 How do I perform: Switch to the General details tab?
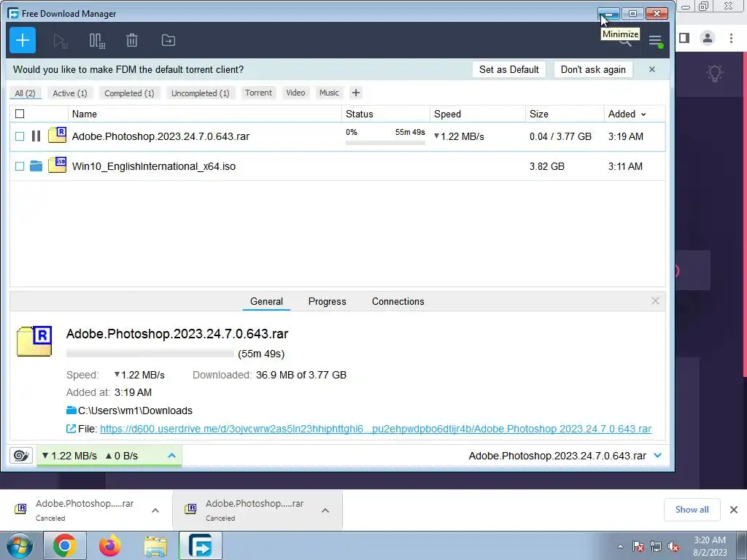coord(266,301)
